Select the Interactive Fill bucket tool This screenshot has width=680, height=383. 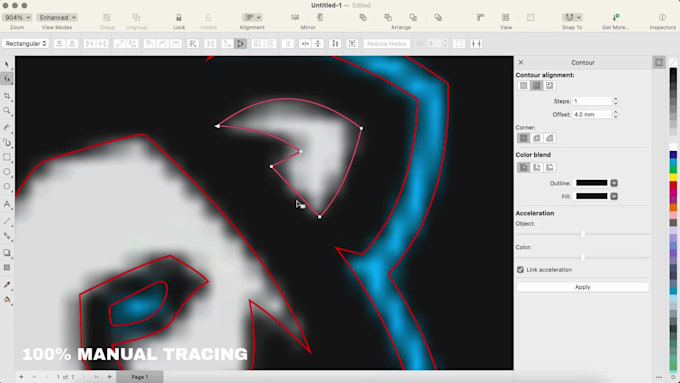[7, 300]
